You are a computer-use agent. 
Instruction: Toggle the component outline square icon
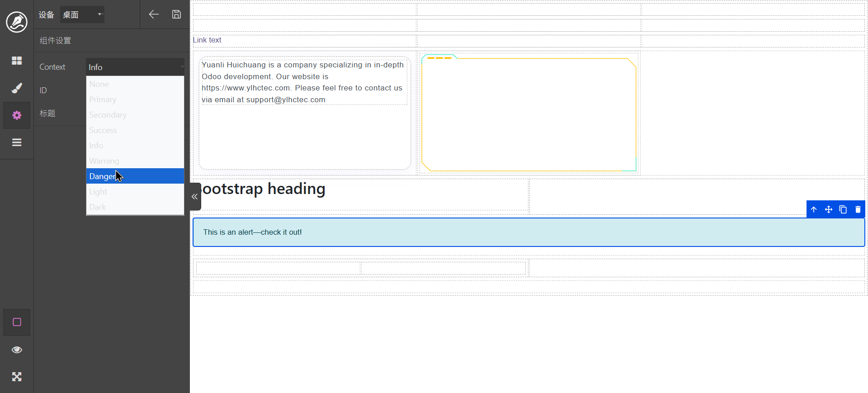17,322
